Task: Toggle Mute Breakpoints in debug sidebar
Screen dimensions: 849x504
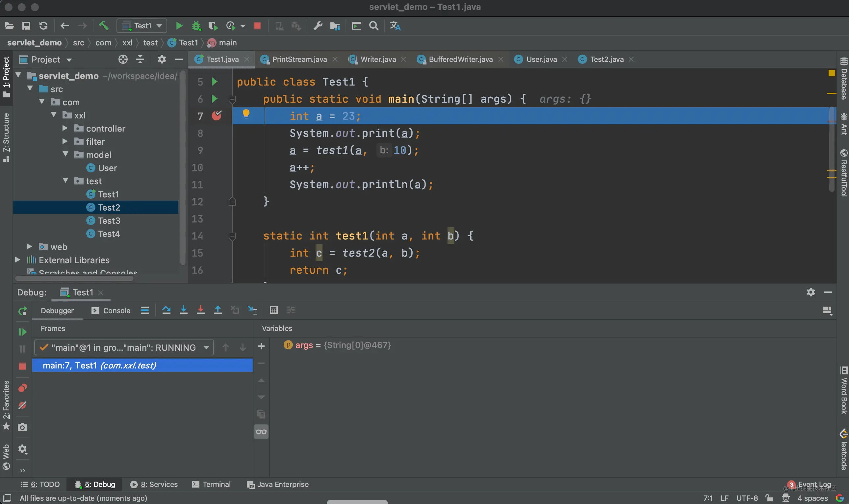Action: tap(22, 405)
